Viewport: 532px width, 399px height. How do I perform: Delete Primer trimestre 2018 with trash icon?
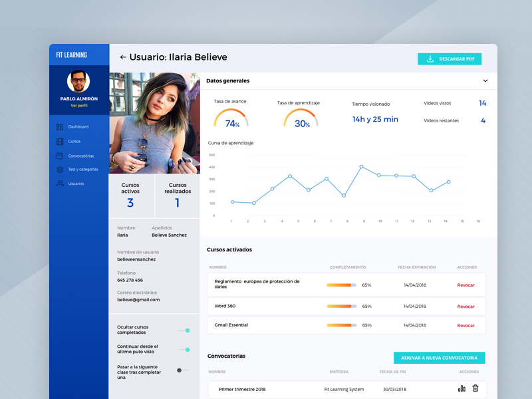tap(475, 388)
